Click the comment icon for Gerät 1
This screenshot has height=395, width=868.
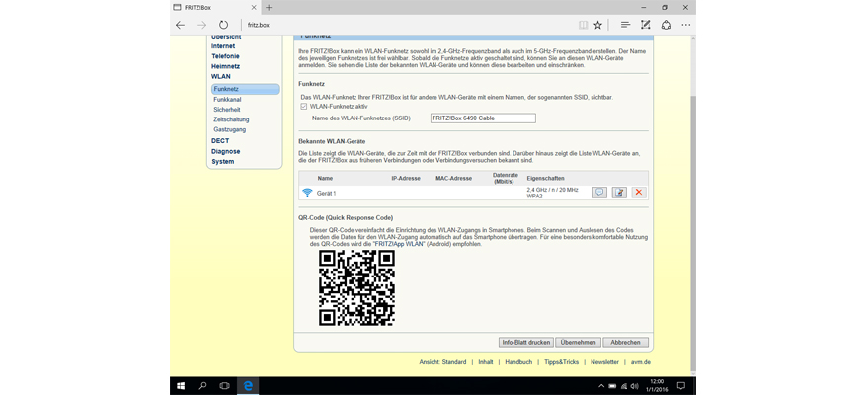click(x=599, y=193)
